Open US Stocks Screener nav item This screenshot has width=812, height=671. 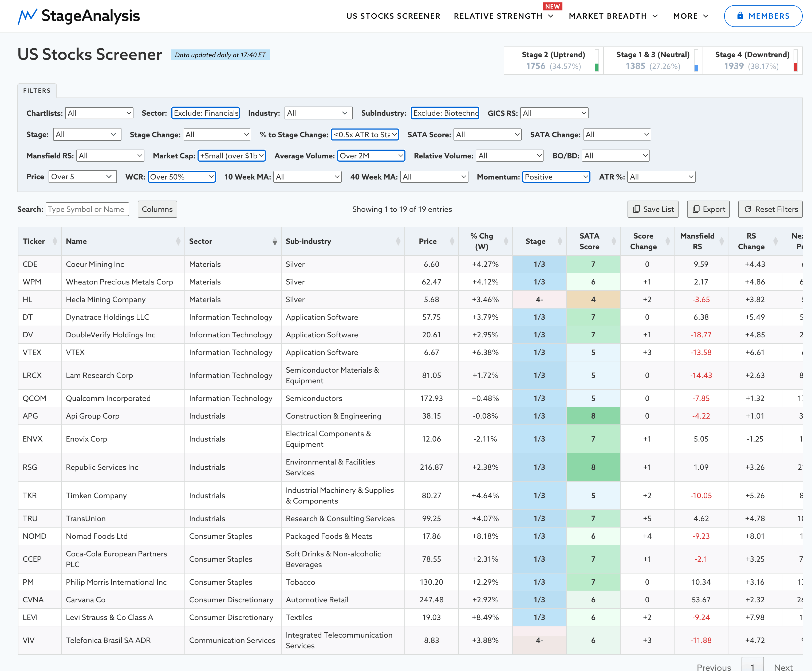coord(393,16)
